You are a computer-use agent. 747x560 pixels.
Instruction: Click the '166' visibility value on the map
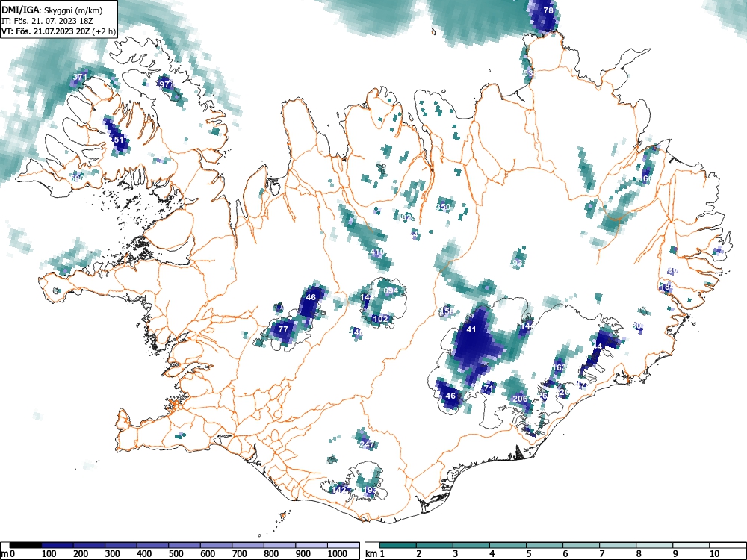click(646, 178)
